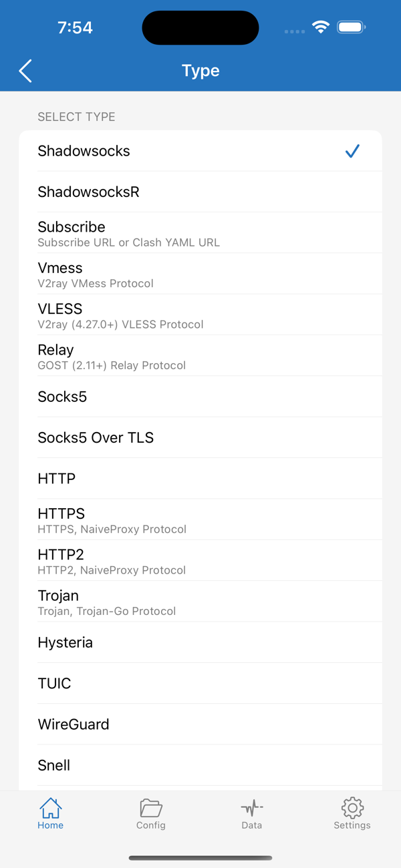Tap the back arrow icon

tap(25, 71)
